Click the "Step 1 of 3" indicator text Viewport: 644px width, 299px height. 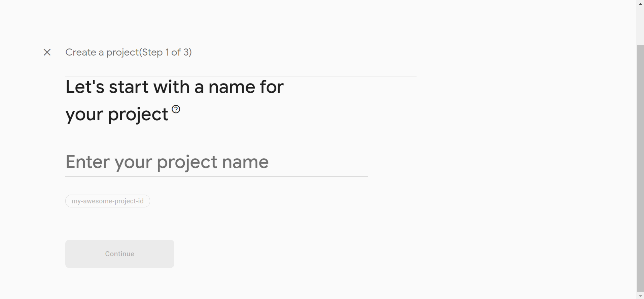[x=166, y=52]
